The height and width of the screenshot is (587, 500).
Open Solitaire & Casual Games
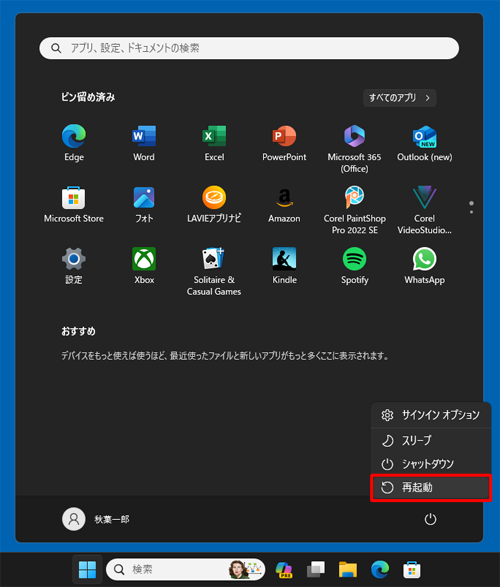click(214, 271)
